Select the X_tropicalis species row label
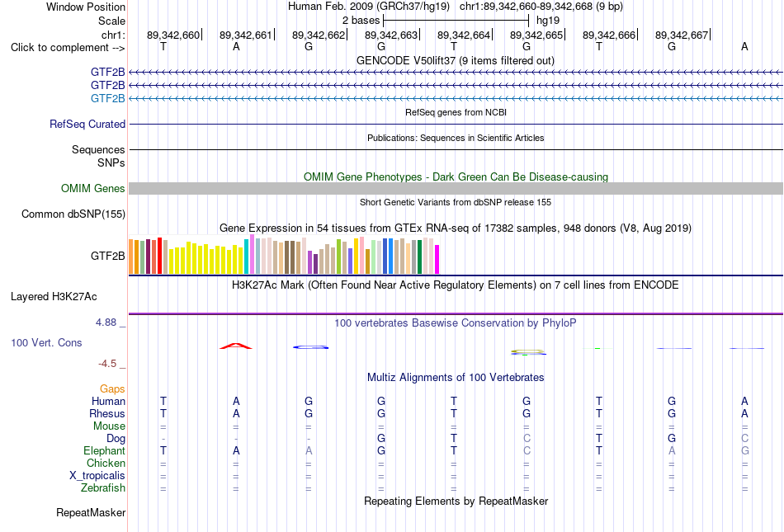 pos(97,476)
